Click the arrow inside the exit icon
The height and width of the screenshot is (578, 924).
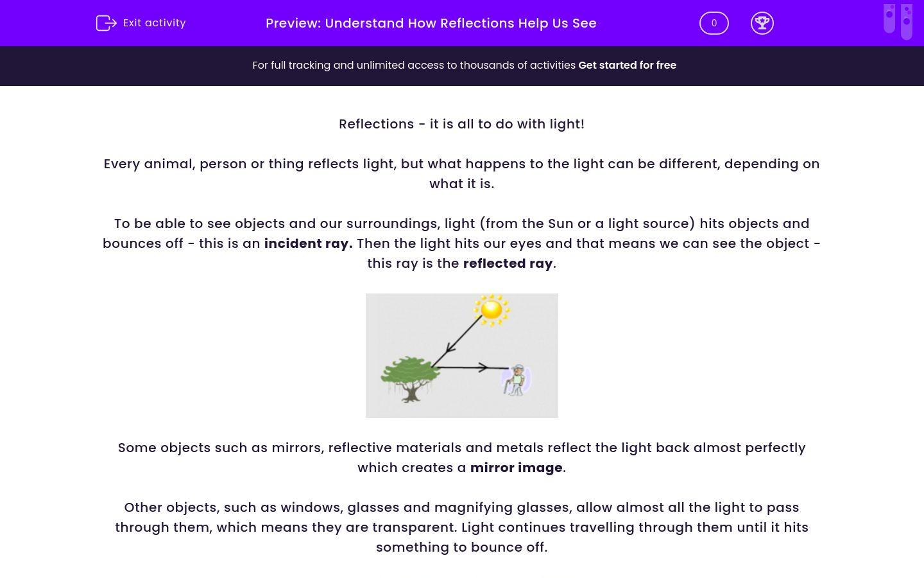[110, 23]
